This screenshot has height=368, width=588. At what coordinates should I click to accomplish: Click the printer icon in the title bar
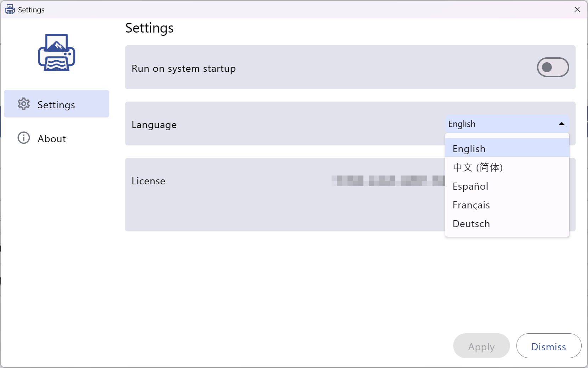point(10,10)
